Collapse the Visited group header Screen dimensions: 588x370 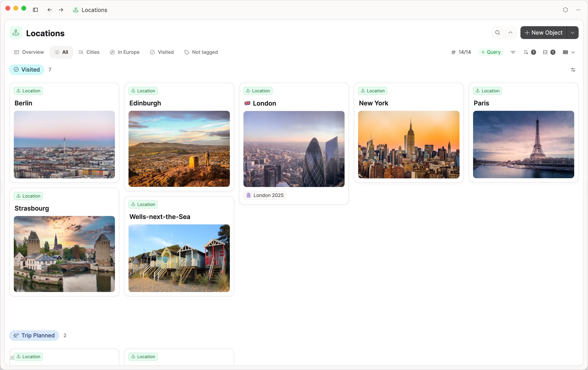(26, 70)
